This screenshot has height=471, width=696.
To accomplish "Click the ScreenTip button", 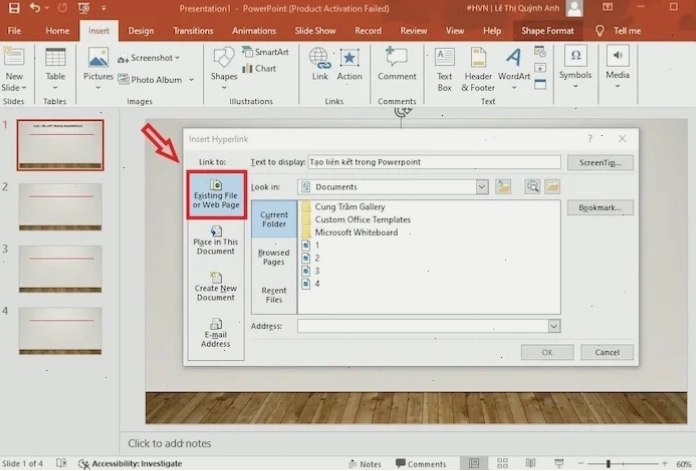I will (600, 162).
